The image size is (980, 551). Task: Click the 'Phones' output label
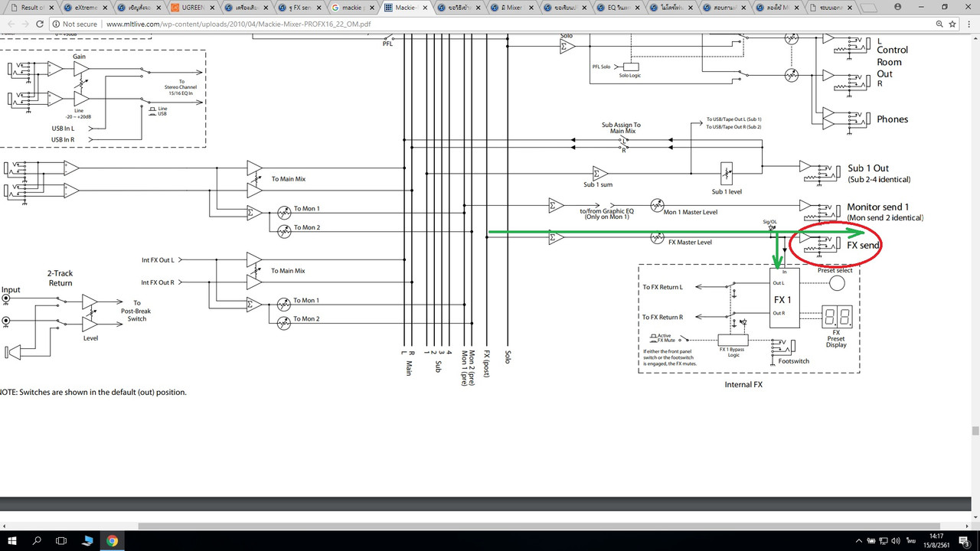click(x=892, y=119)
